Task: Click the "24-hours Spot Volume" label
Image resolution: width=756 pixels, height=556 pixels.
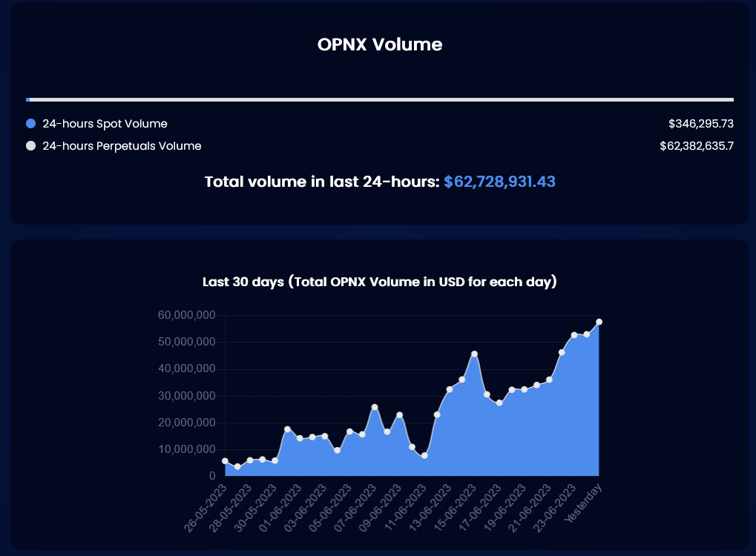Action: tap(105, 124)
